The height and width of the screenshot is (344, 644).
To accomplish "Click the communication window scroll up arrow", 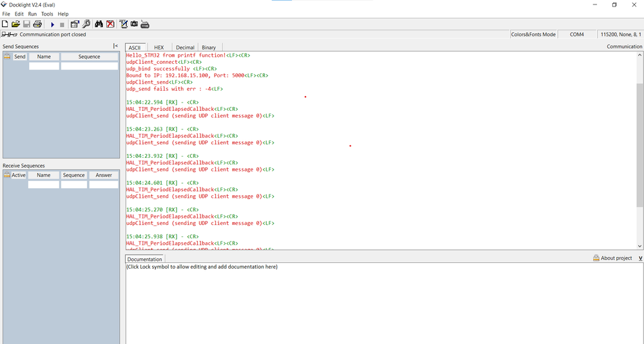I will pos(639,55).
